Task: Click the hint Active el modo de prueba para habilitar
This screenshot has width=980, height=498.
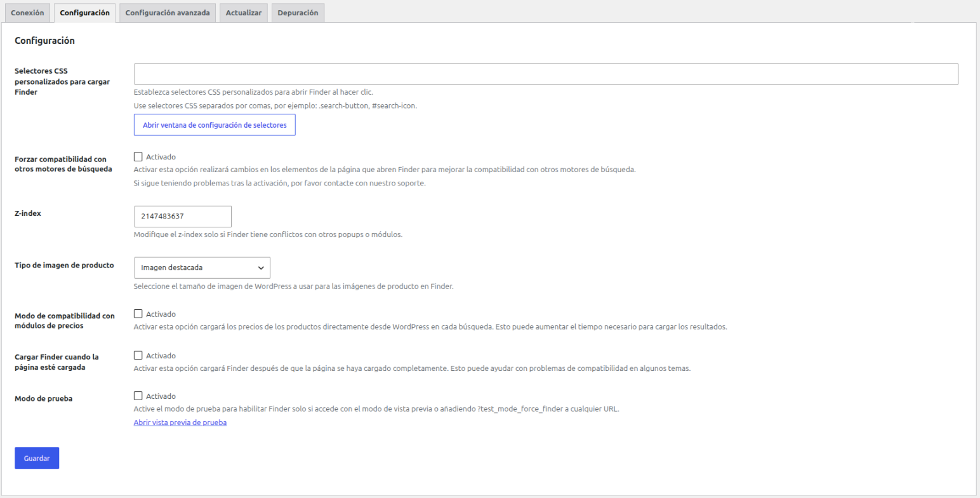Action: point(376,409)
